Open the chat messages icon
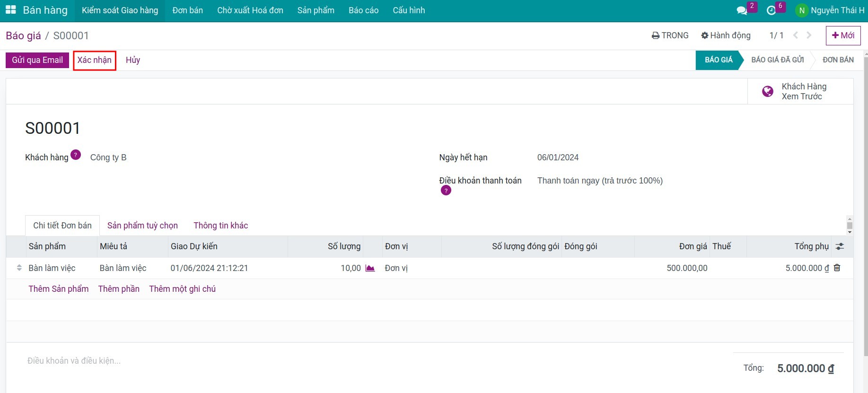Image resolution: width=868 pixels, height=393 pixels. (x=742, y=10)
